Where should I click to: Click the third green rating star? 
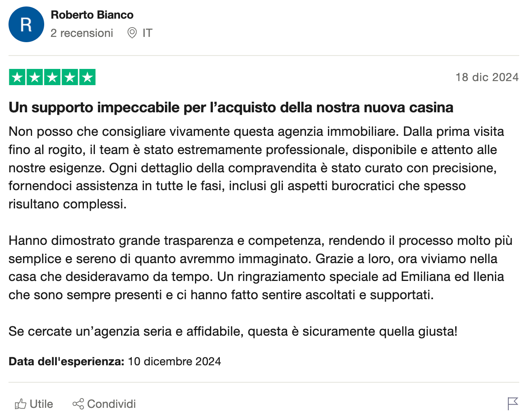(52, 77)
